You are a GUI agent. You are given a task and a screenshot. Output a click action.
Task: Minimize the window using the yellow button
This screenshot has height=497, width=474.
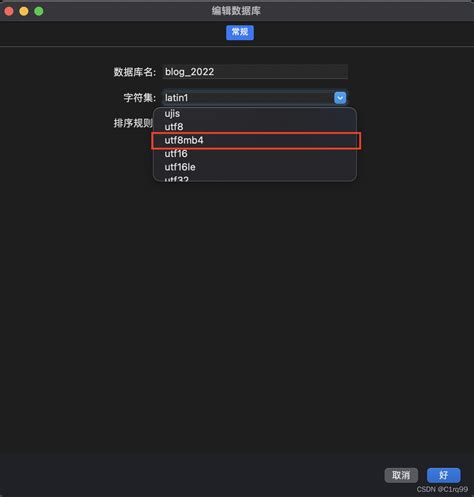click(24, 11)
